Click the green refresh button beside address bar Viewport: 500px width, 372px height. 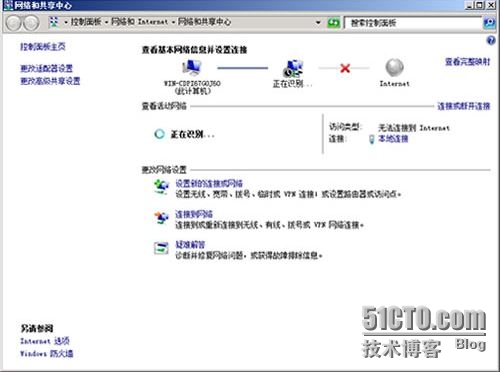click(x=333, y=23)
